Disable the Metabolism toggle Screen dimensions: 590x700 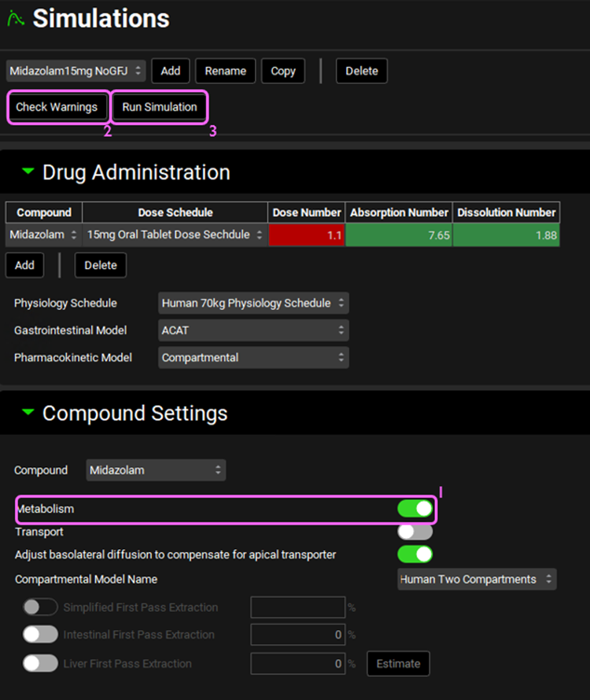(x=415, y=509)
